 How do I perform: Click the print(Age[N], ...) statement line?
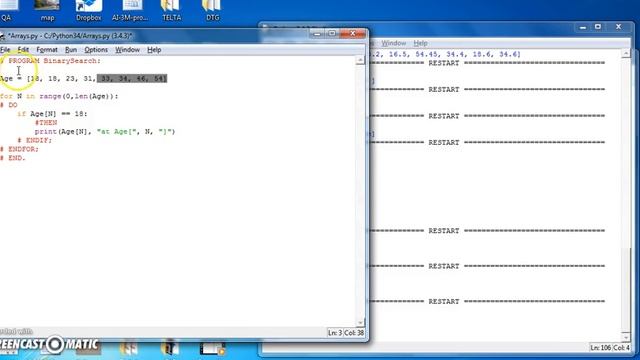[105, 131]
